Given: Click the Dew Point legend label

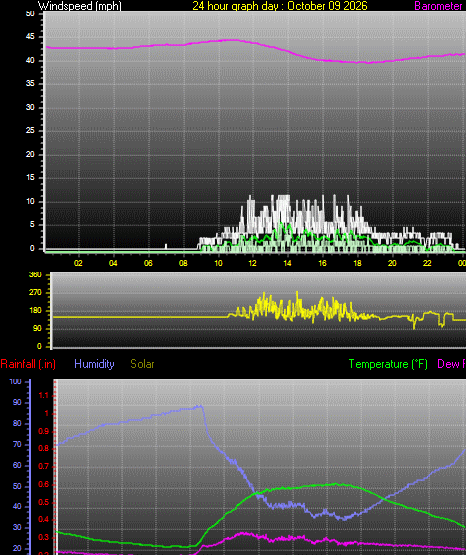Looking at the screenshot, I should [452, 364].
